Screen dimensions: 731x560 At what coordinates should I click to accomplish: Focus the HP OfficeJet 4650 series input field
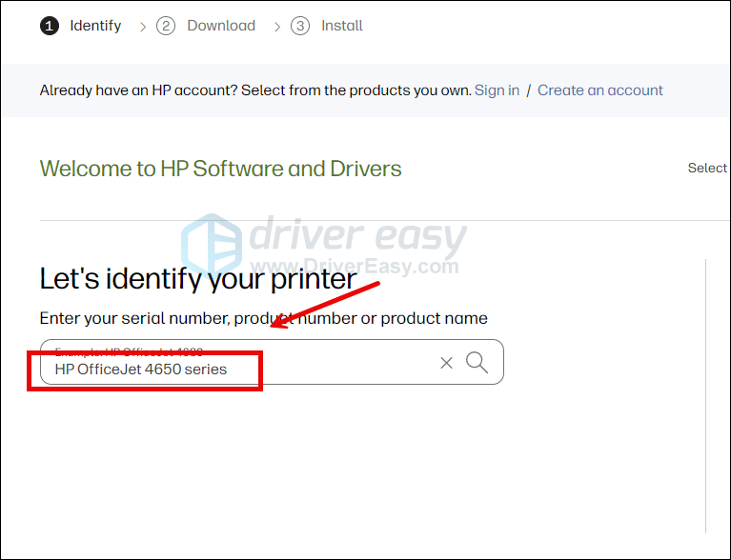click(238, 369)
